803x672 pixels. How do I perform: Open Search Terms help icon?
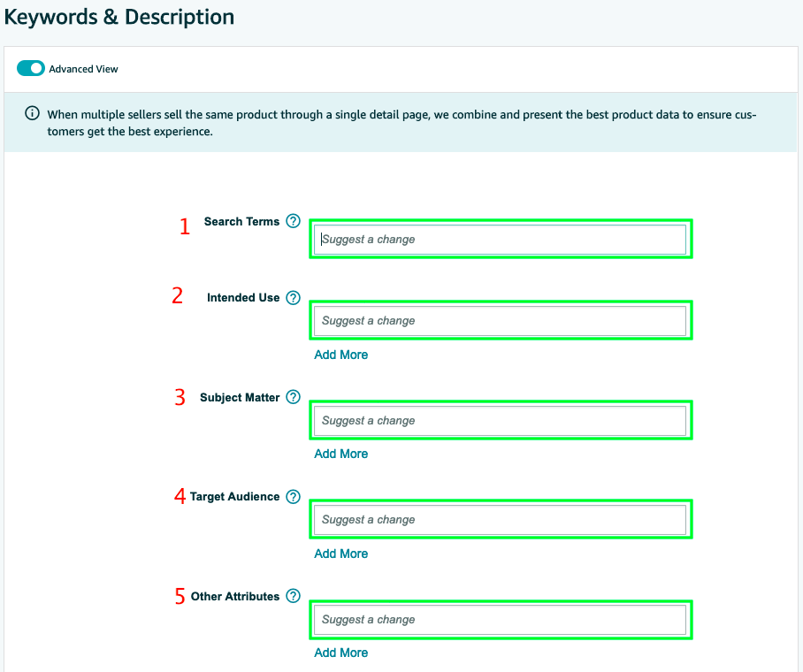pyautogui.click(x=293, y=221)
